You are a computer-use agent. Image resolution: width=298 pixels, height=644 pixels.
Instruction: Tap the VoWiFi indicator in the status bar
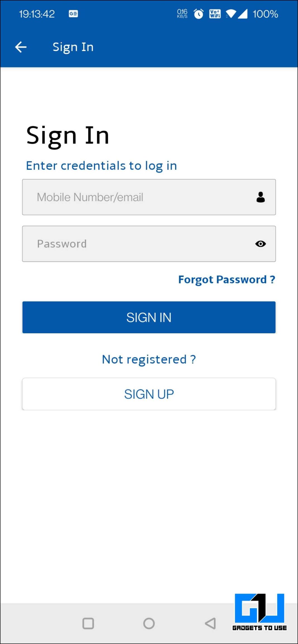(x=215, y=14)
